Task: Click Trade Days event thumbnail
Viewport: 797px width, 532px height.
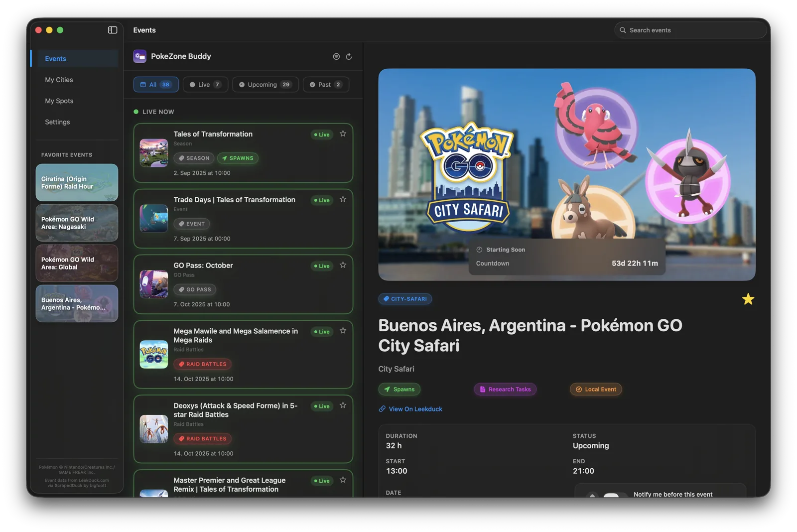Action: pyautogui.click(x=153, y=219)
